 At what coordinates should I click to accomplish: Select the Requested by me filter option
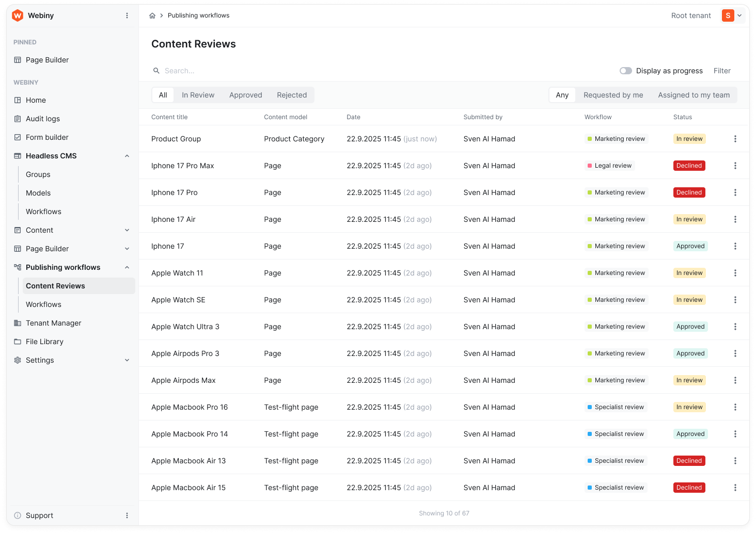613,95
